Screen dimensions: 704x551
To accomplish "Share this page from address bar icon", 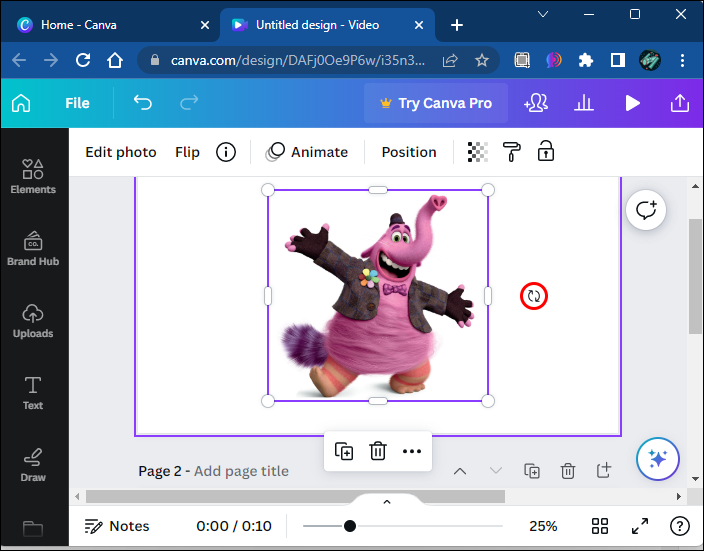I will click(x=449, y=60).
